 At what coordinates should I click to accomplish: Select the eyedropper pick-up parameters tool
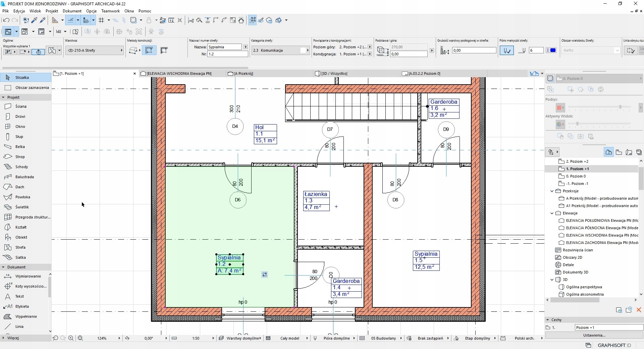click(x=34, y=20)
